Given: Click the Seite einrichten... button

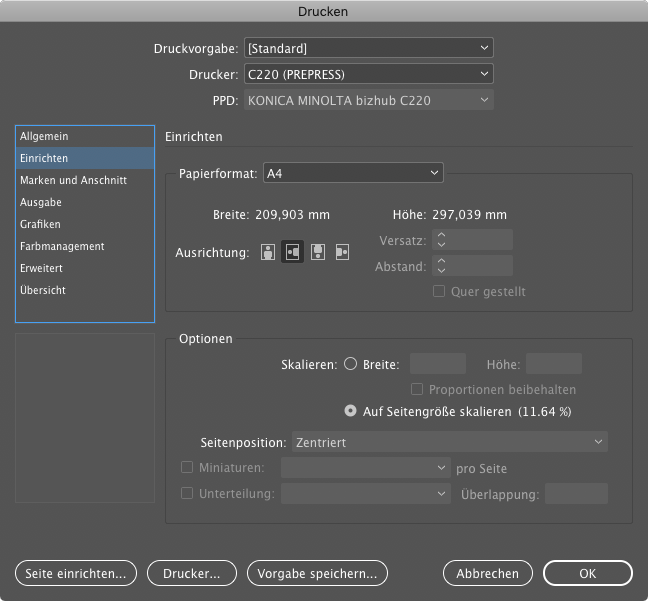Looking at the screenshot, I should (x=76, y=573).
